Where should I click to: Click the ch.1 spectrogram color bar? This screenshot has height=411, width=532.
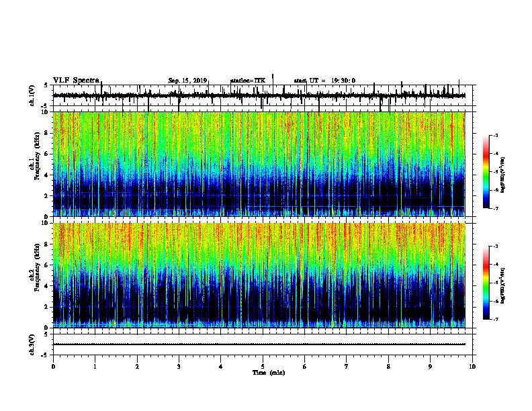(486, 172)
